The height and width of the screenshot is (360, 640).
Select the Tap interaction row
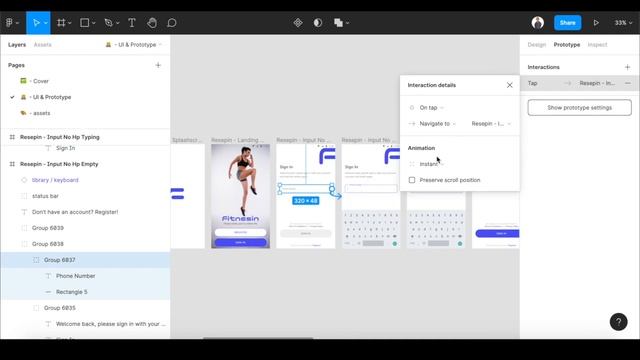pyautogui.click(x=580, y=83)
